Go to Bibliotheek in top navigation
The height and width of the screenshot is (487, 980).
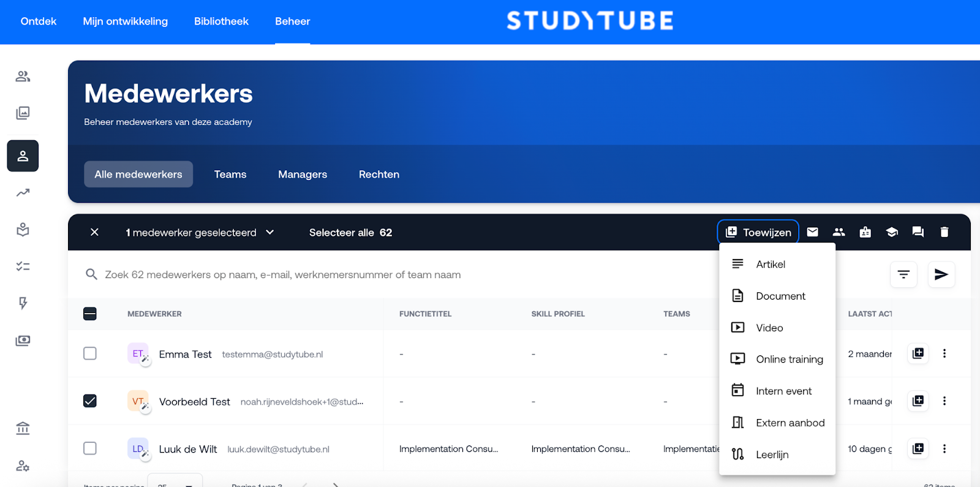[221, 21]
